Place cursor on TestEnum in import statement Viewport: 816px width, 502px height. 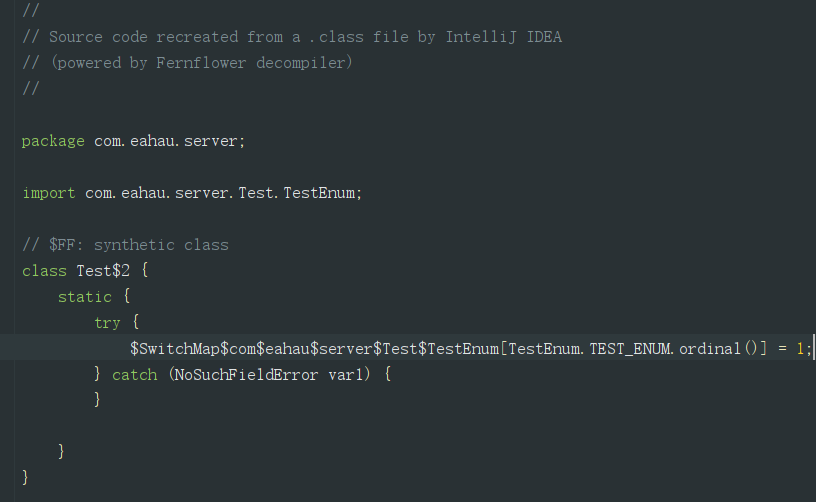point(319,193)
